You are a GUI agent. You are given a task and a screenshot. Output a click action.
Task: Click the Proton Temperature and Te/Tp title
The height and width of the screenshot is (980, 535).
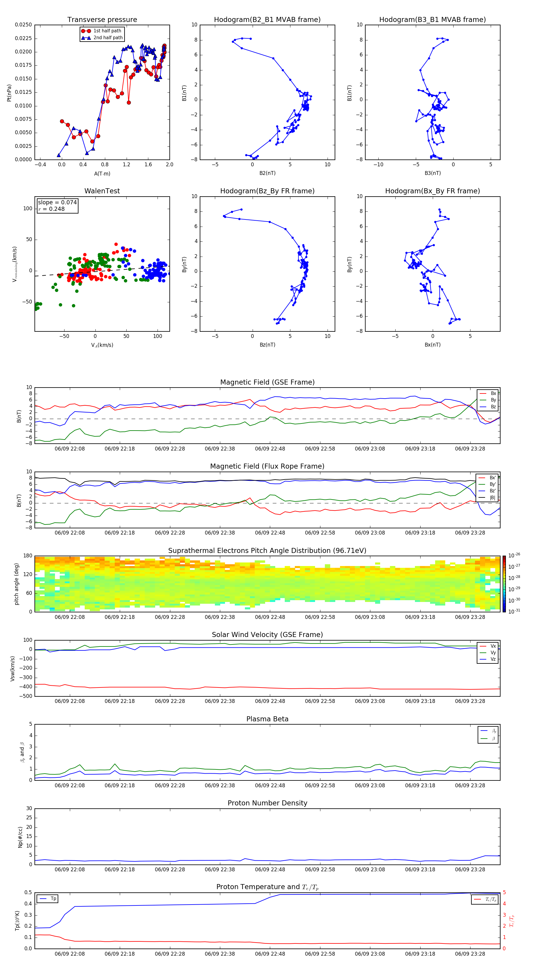point(267,887)
